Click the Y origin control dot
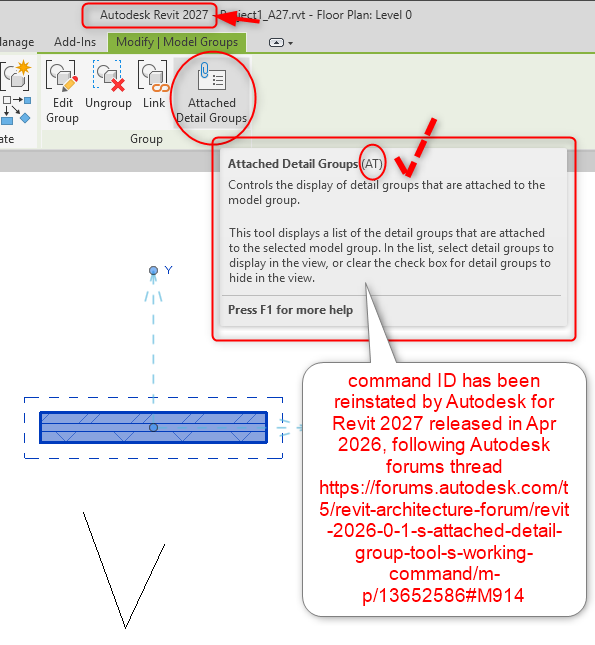The height and width of the screenshot is (645, 595). [153, 271]
